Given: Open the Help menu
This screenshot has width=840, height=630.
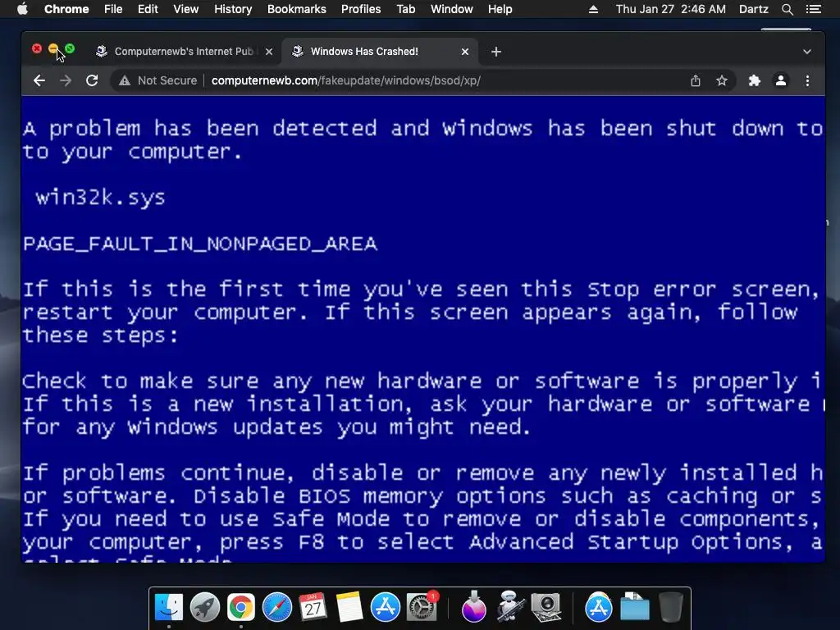Looking at the screenshot, I should tap(500, 9).
